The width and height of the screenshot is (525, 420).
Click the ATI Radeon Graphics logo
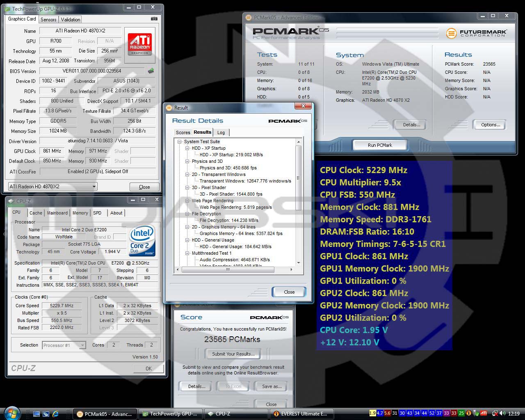click(x=140, y=44)
